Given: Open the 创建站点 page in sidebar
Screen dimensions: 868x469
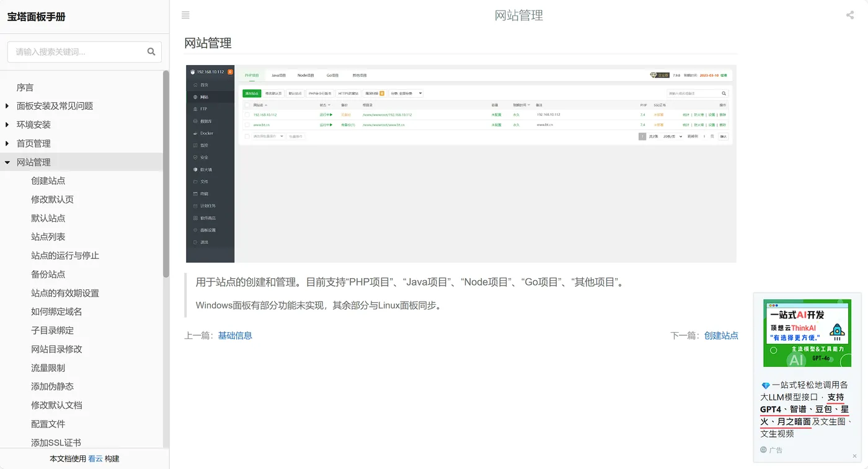Looking at the screenshot, I should coord(48,181).
